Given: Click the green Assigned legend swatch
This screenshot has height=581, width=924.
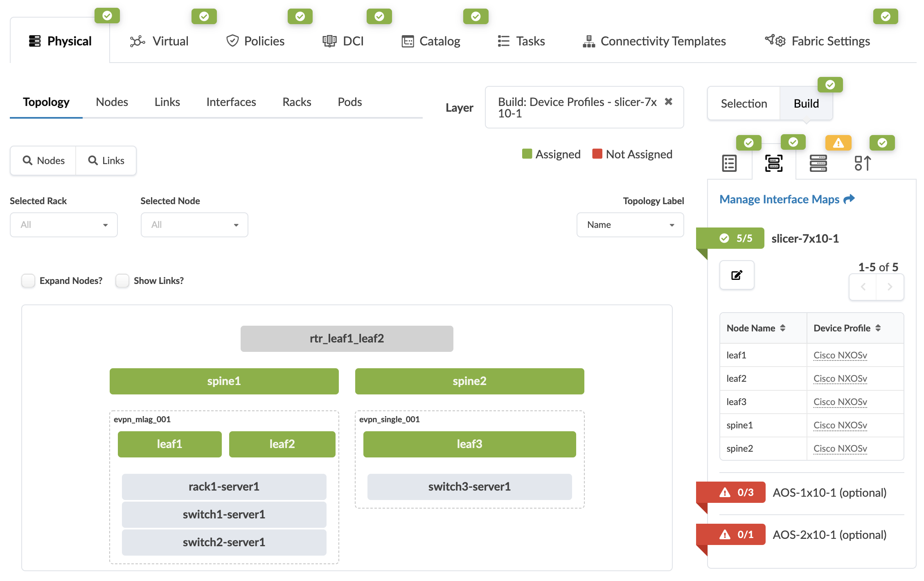Looking at the screenshot, I should pyautogui.click(x=527, y=154).
